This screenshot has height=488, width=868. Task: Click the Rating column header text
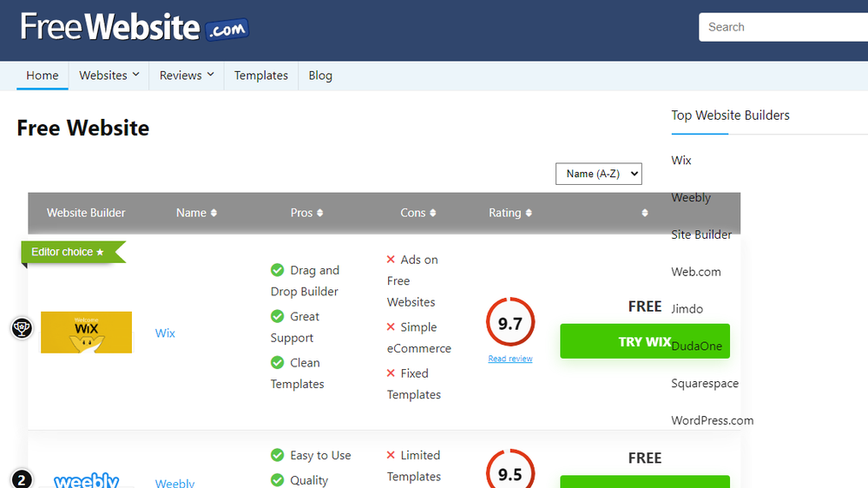pyautogui.click(x=505, y=213)
